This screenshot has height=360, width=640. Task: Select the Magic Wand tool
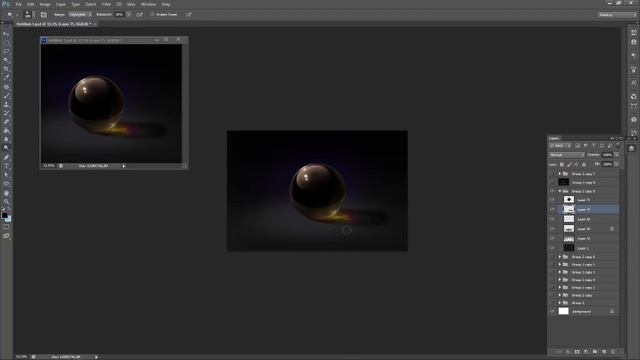[6, 60]
